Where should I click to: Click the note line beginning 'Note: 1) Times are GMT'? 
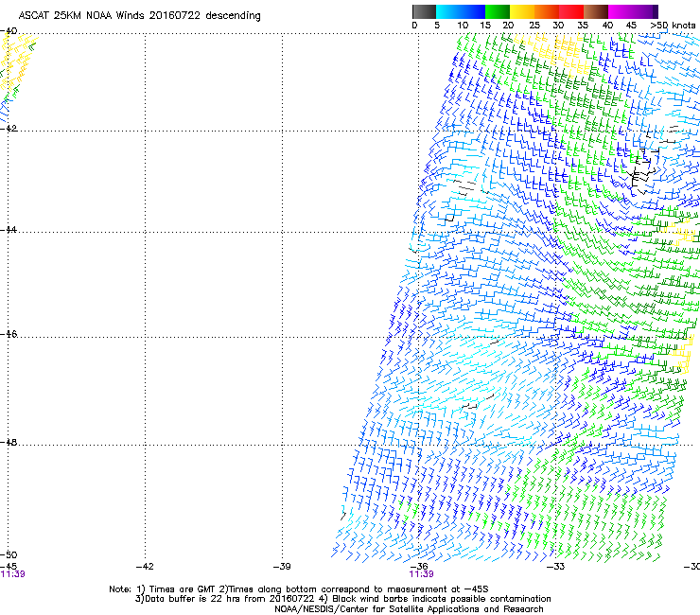(299, 589)
